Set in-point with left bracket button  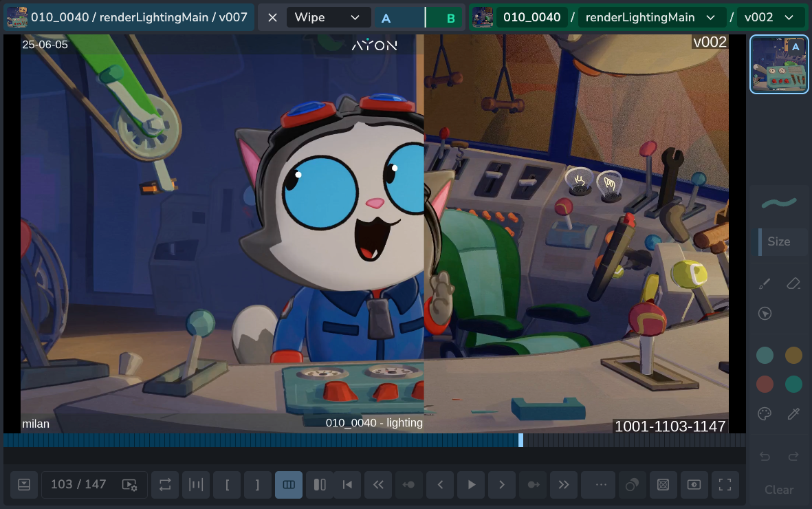click(x=227, y=485)
